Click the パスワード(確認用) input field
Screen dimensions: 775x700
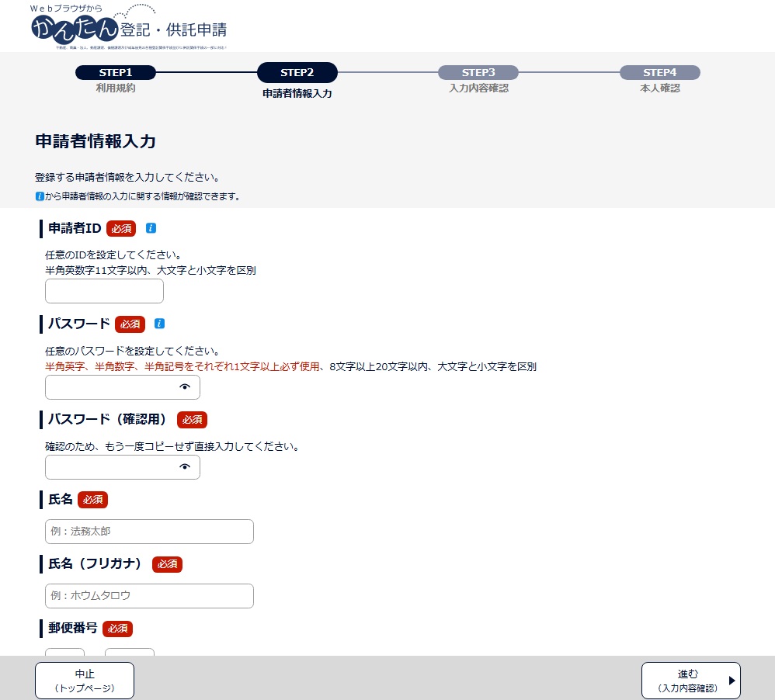[110, 467]
